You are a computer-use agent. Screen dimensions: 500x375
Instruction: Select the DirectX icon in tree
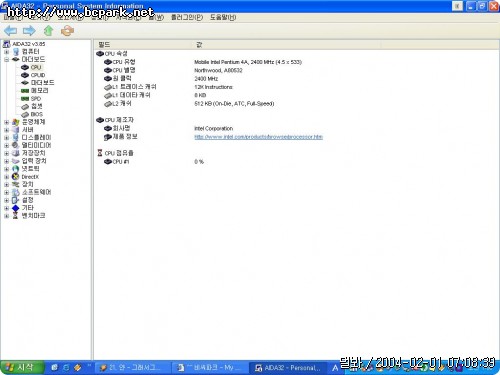click(x=16, y=177)
